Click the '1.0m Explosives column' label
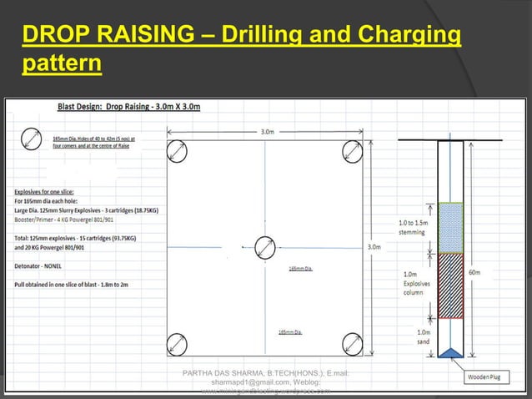The width and height of the screenshot is (532, 399). click(x=416, y=283)
